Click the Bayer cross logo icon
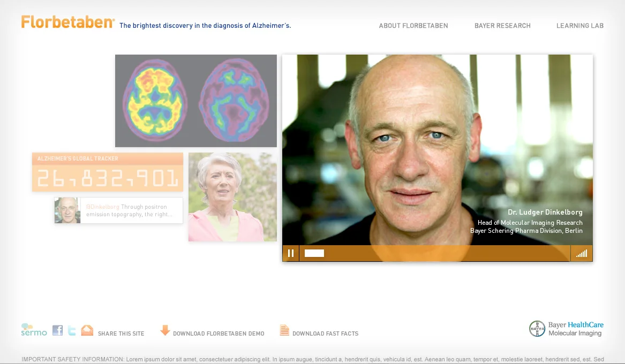 click(x=537, y=329)
